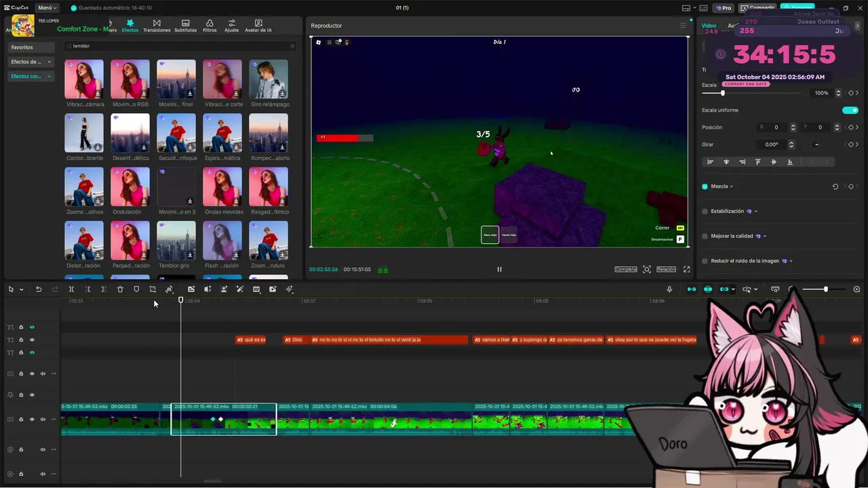Open the Subtítulos panel

pos(185,26)
